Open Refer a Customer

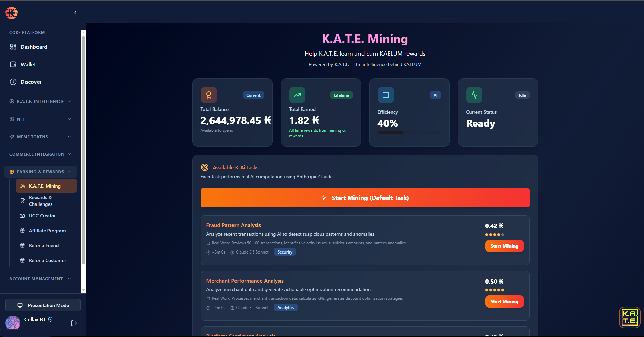[46, 260]
